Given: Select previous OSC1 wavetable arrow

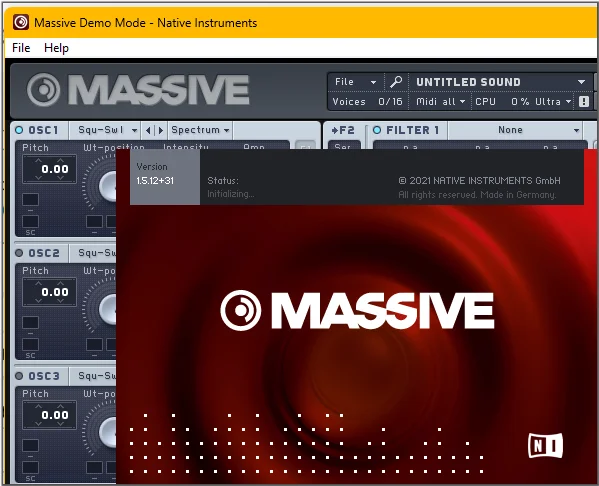Looking at the screenshot, I should [x=148, y=130].
